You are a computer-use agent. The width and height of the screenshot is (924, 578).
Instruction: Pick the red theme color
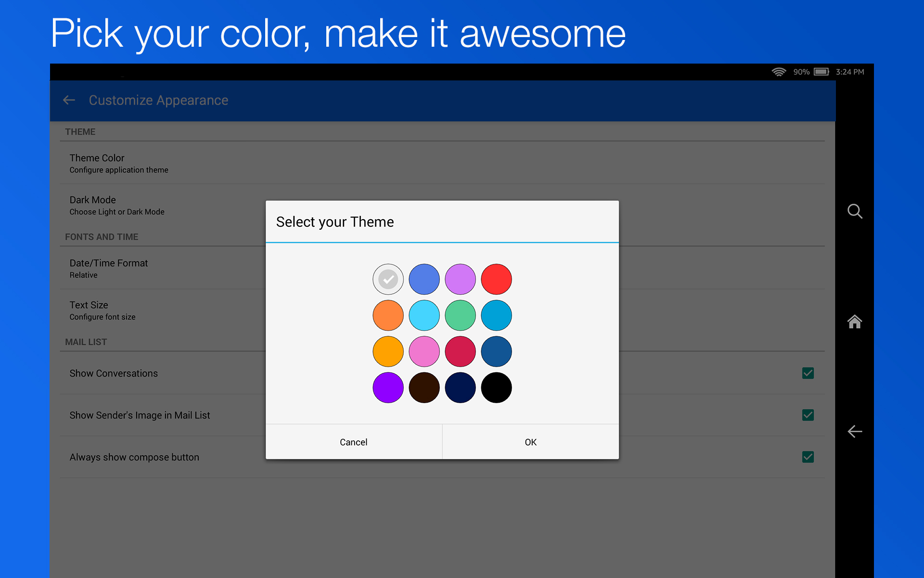point(496,279)
